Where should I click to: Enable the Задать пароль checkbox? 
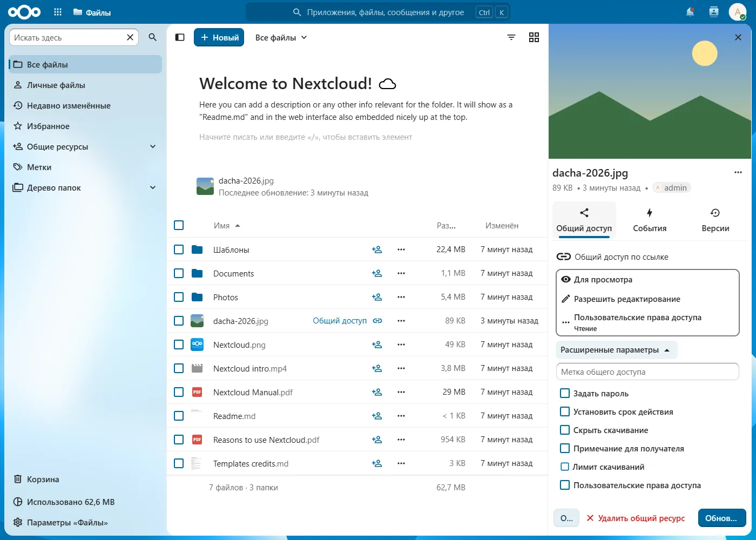click(565, 393)
